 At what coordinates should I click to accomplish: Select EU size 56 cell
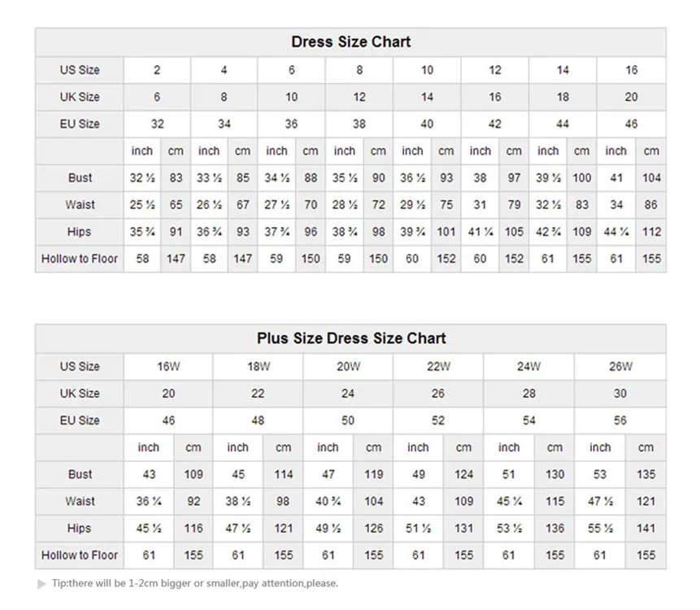620,420
